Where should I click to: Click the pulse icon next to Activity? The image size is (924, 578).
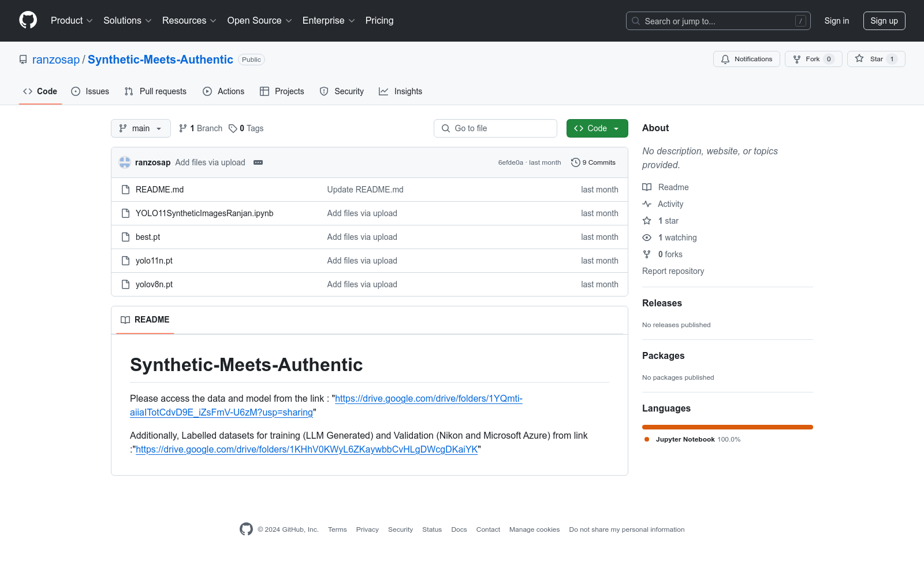pyautogui.click(x=647, y=204)
